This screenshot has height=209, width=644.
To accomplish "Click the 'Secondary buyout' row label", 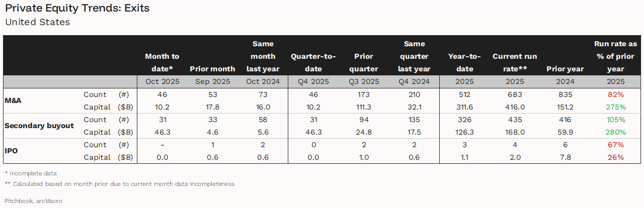I will point(39,126).
